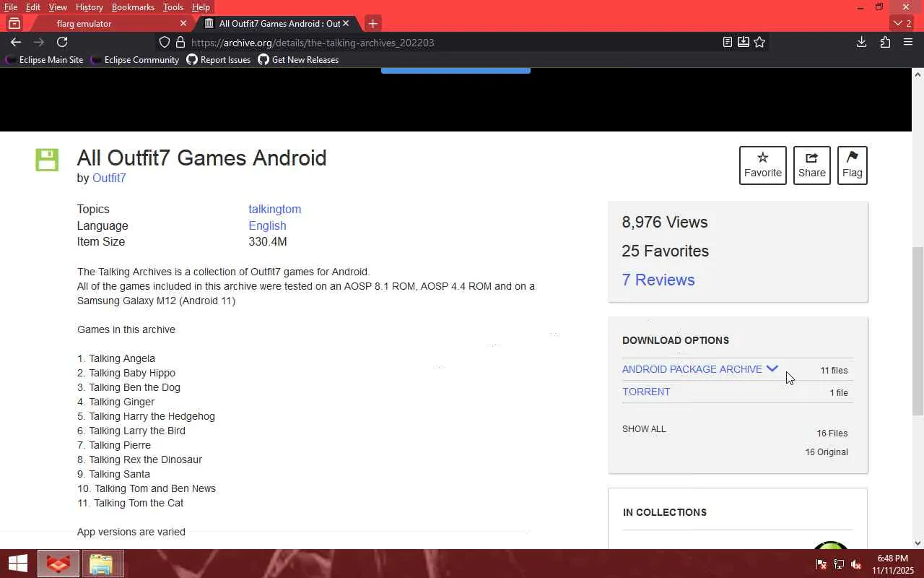Click the text 10. Talking Tom and Ben News

(x=147, y=488)
